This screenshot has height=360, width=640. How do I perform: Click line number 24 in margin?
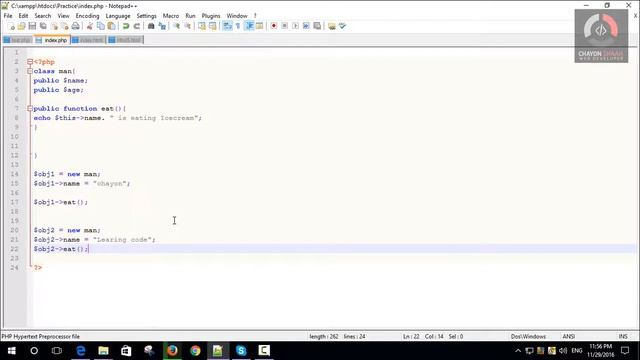click(14, 268)
